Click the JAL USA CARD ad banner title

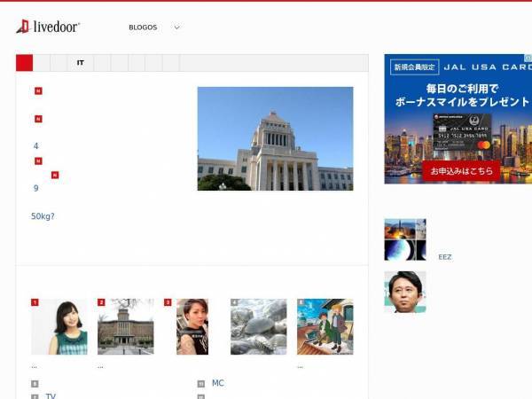point(488,67)
